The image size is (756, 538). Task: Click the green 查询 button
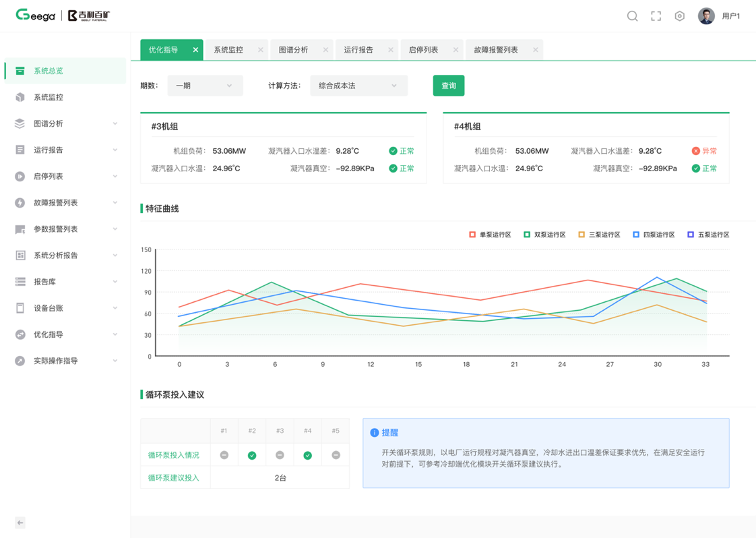(449, 86)
